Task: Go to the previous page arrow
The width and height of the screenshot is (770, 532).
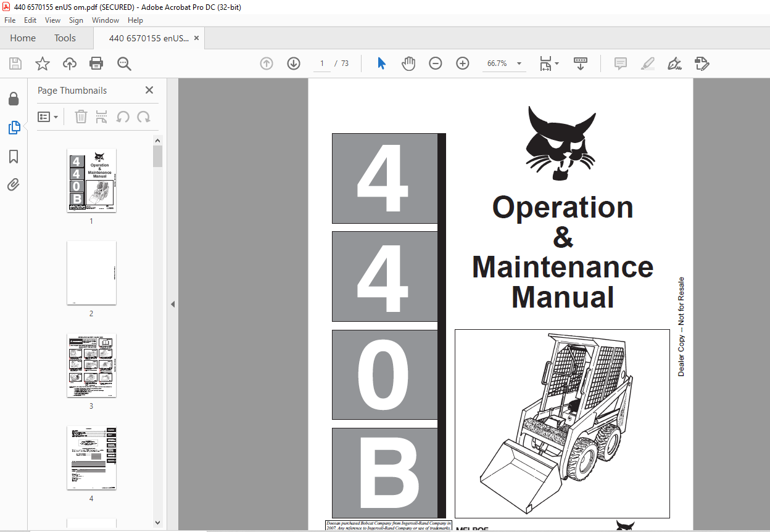Action: pos(267,63)
